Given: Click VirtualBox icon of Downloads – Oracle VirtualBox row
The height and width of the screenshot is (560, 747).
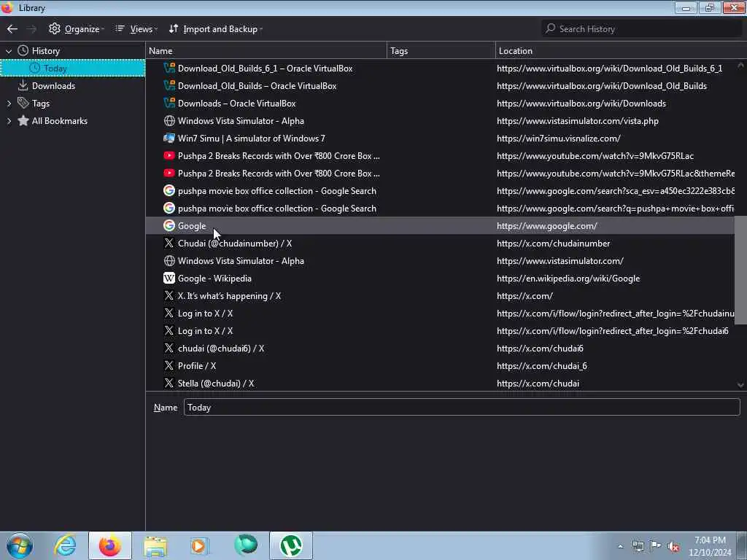Looking at the screenshot, I should (169, 104).
